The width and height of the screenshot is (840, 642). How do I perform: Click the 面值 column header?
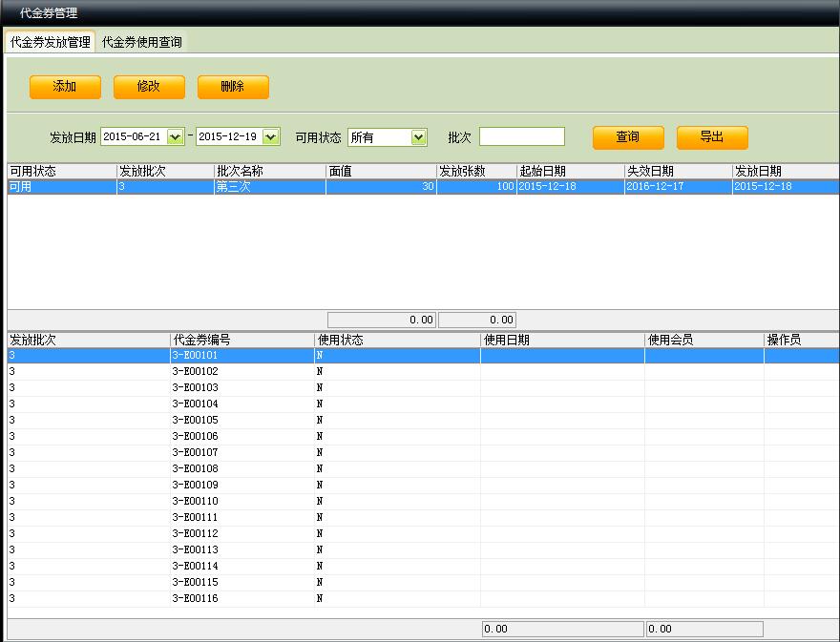tap(381, 172)
